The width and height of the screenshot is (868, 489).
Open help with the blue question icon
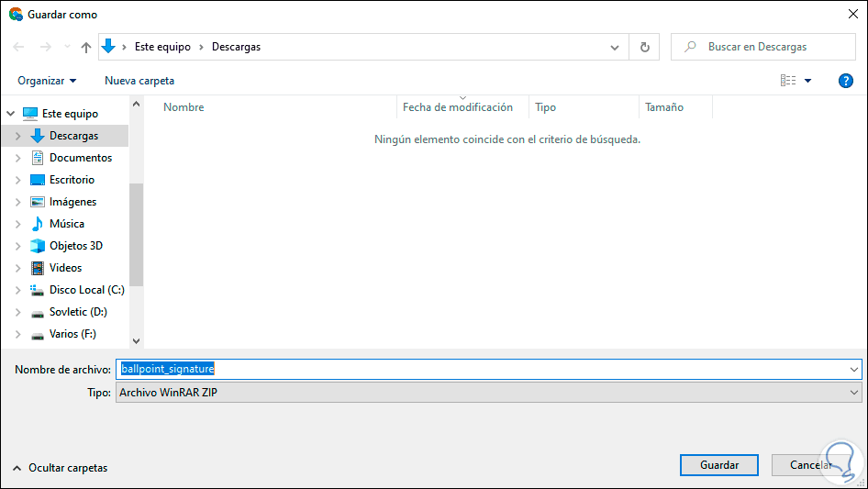tap(845, 81)
